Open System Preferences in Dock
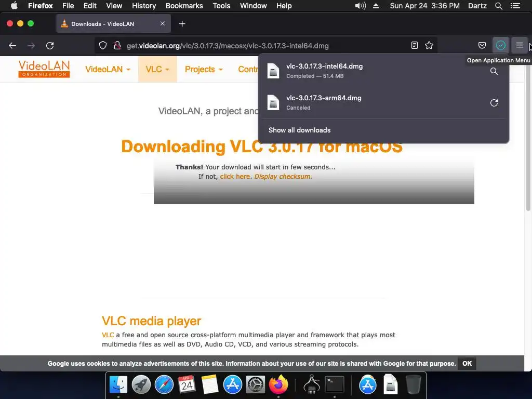This screenshot has height=399, width=532. [x=255, y=384]
